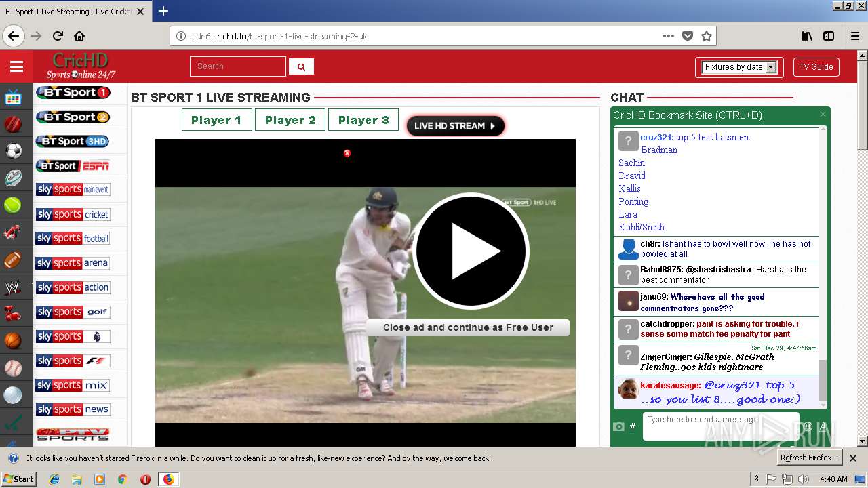Open a new browser tab
This screenshot has width=868, height=488.
(x=163, y=11)
